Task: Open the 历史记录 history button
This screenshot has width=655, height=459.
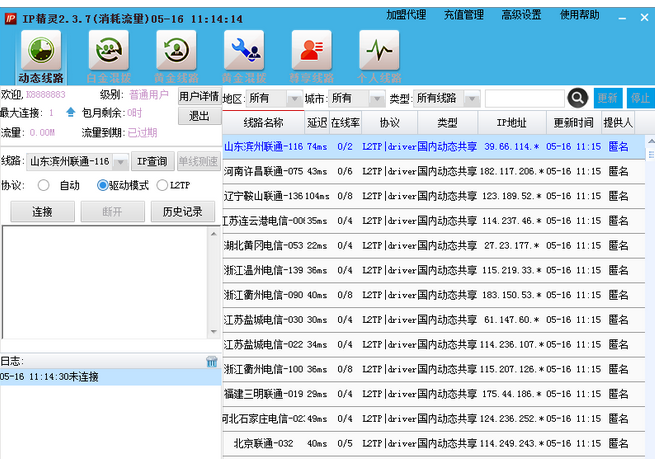Action: tap(183, 212)
